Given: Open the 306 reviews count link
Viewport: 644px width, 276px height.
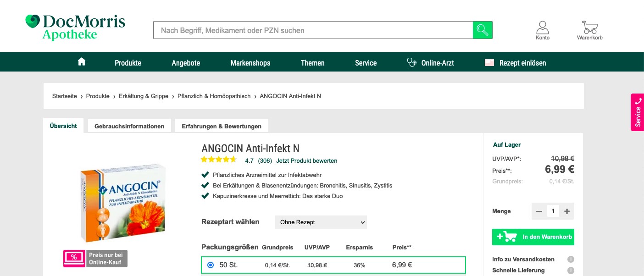Looking at the screenshot, I should pyautogui.click(x=265, y=161).
